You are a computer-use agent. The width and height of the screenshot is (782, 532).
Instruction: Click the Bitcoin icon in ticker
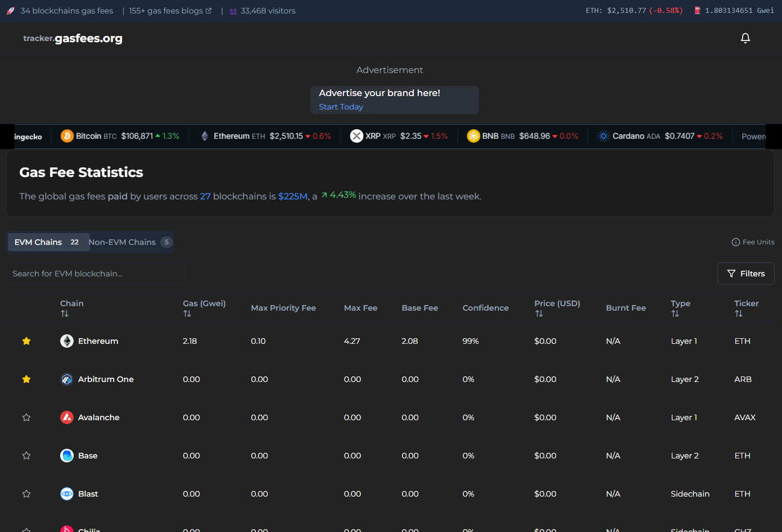click(67, 136)
